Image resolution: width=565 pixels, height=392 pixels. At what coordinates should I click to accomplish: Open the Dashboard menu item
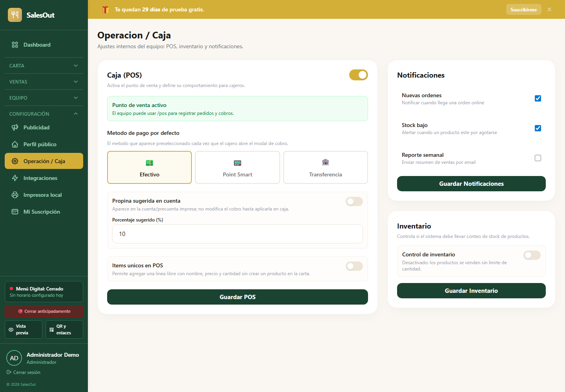(44, 45)
